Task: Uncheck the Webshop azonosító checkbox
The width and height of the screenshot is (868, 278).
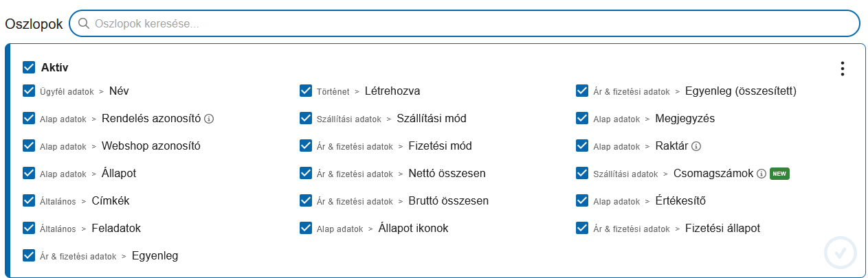Action: [29, 146]
